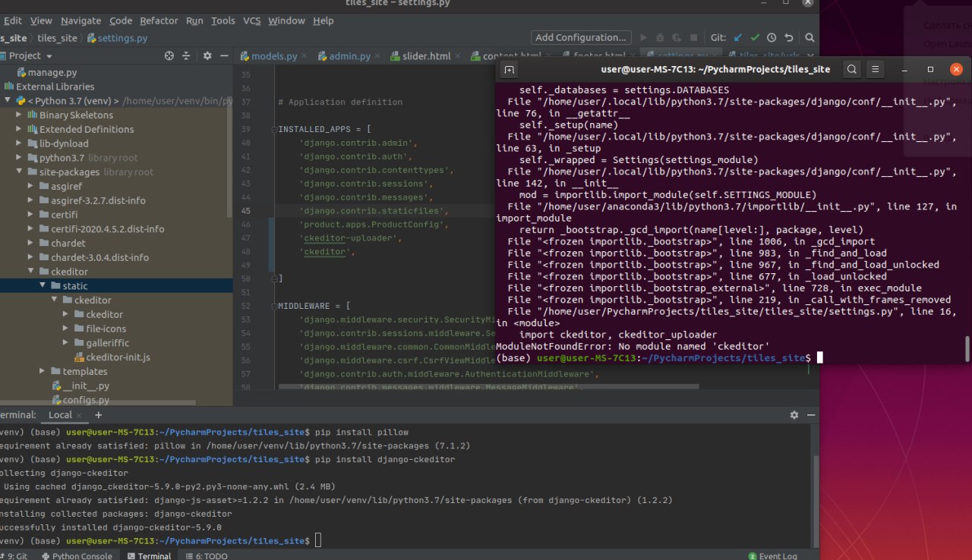Viewport: 972px width, 560px height.
Task: Open the 6: TODO tool window
Action: point(206,555)
